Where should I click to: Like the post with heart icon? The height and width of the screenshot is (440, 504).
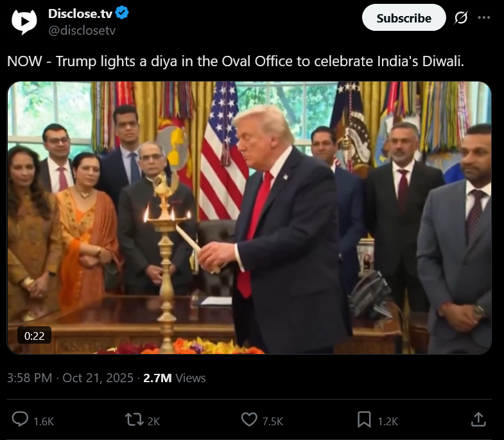pos(249,419)
